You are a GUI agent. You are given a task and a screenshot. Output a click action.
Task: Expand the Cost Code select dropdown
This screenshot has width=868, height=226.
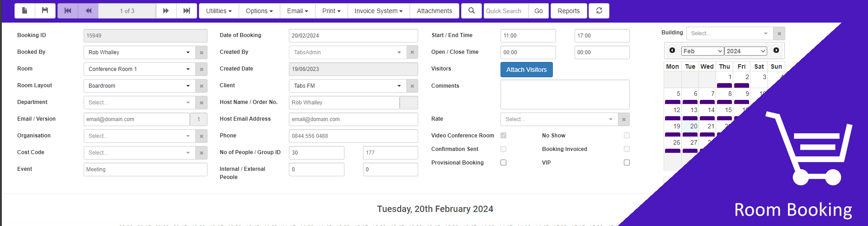pos(140,153)
